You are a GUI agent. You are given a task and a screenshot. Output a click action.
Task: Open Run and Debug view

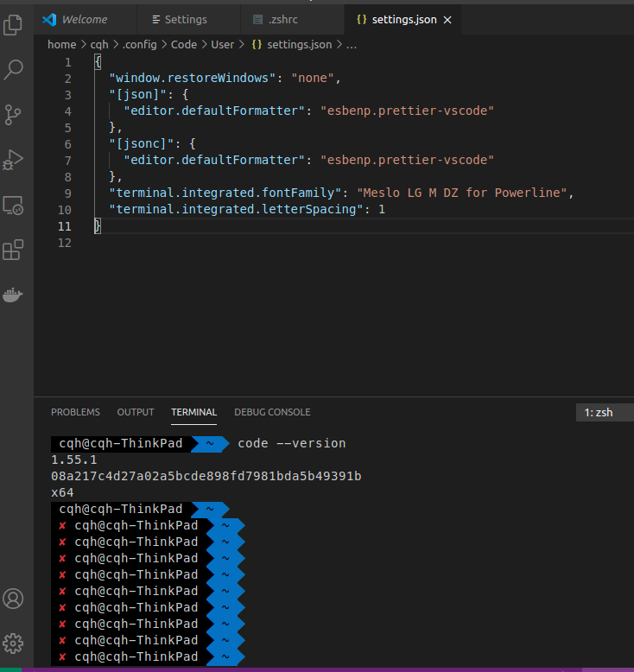click(13, 160)
